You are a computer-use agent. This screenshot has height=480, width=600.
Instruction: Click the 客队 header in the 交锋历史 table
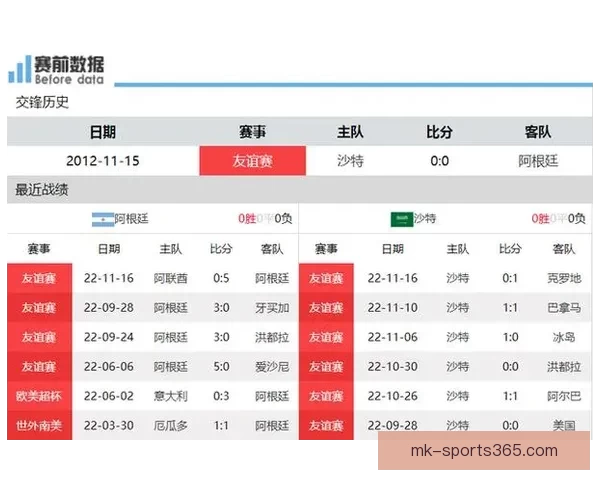[x=538, y=132]
